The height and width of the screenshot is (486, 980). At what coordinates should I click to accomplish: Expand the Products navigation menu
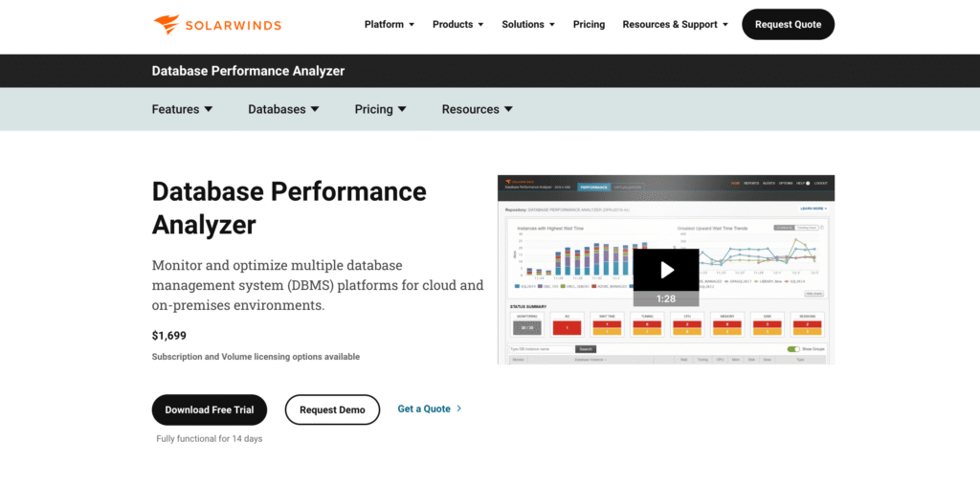pyautogui.click(x=458, y=24)
